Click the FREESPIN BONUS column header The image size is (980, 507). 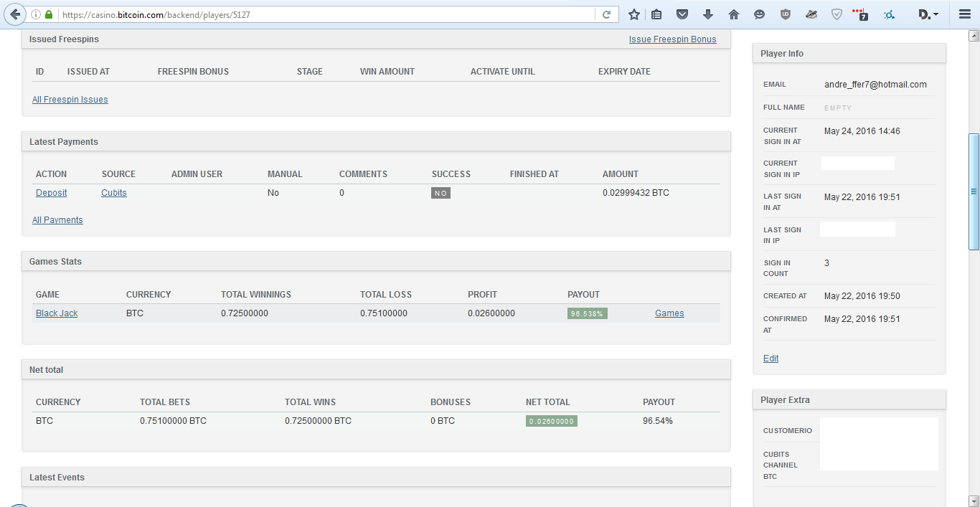[x=193, y=72]
